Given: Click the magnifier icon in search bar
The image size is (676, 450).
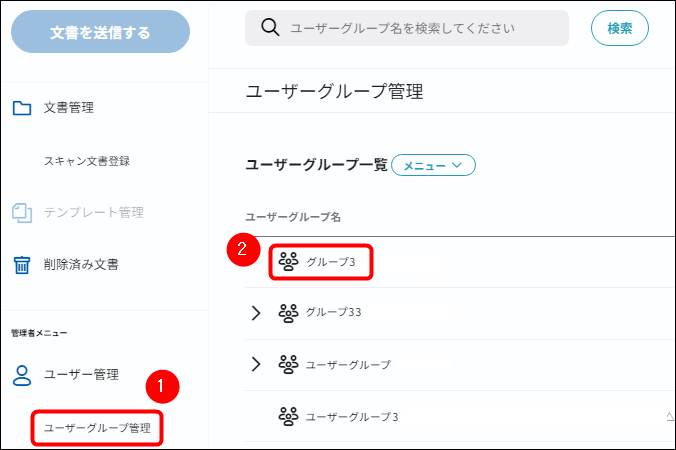Looking at the screenshot, I should click(270, 28).
